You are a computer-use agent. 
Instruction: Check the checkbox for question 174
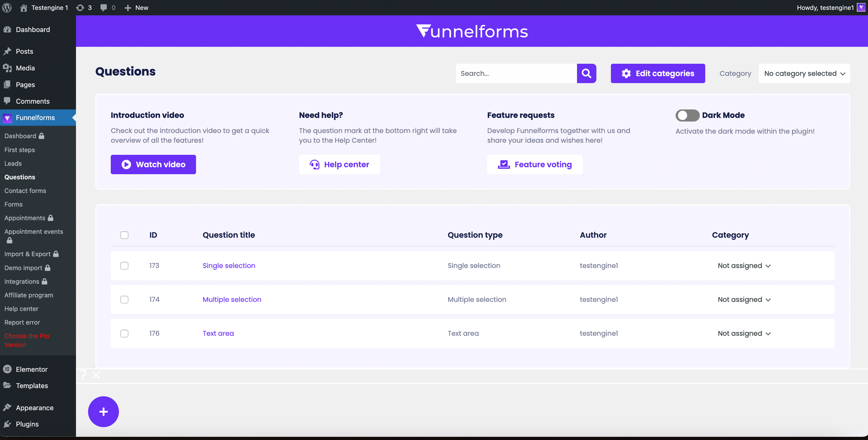point(124,299)
